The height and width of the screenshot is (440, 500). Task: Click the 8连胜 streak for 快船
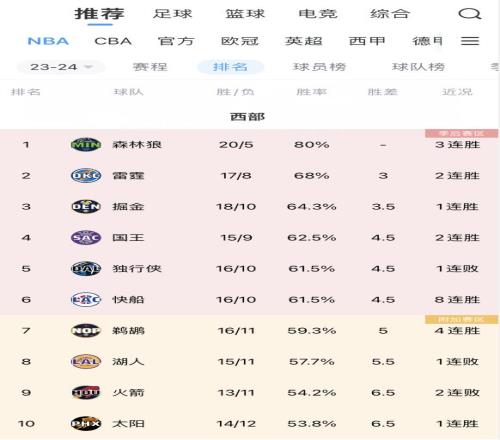coord(457,300)
